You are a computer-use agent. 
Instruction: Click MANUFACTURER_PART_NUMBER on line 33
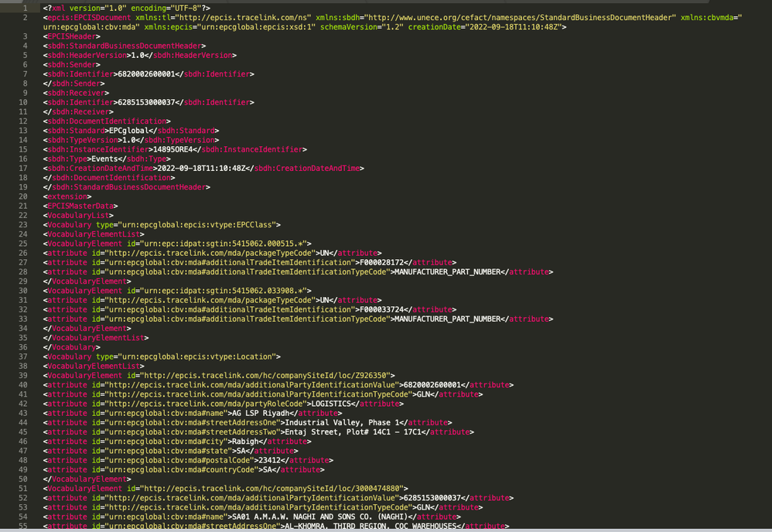pos(448,319)
